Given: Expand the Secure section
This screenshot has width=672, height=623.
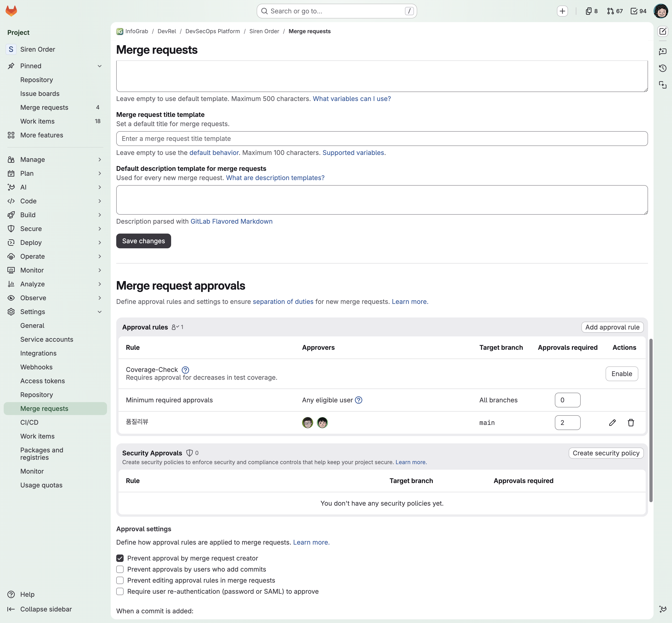Looking at the screenshot, I should (x=55, y=228).
